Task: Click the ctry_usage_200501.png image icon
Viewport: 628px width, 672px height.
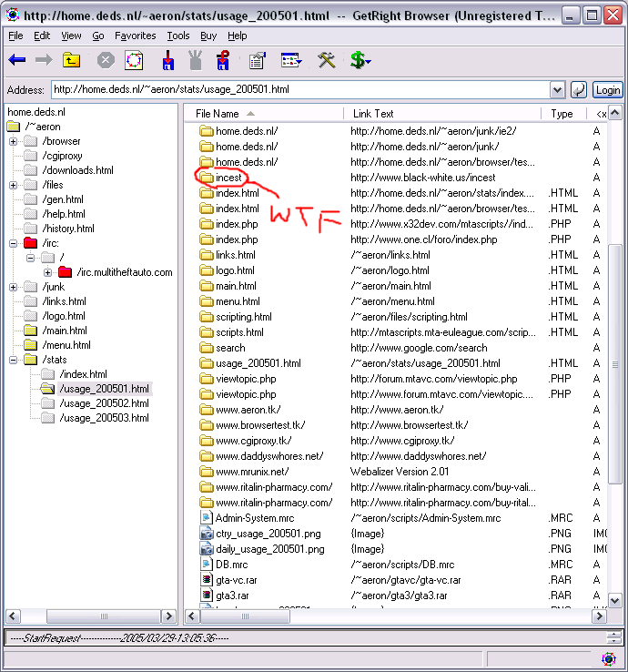Action: (207, 534)
